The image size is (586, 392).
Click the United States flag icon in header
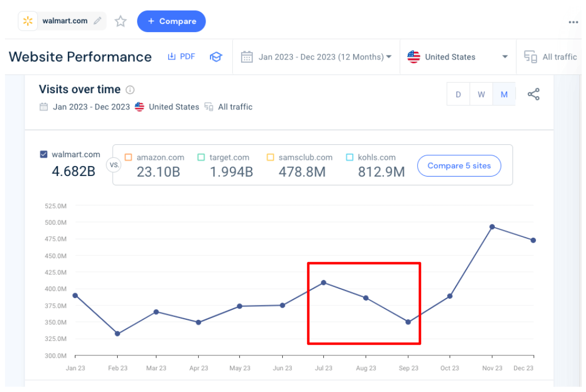(x=414, y=57)
